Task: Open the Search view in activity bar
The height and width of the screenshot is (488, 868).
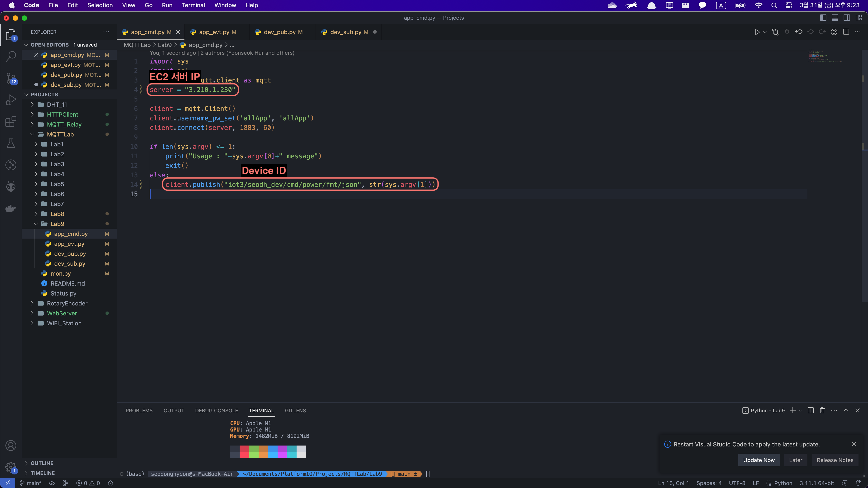Action: click(x=11, y=56)
